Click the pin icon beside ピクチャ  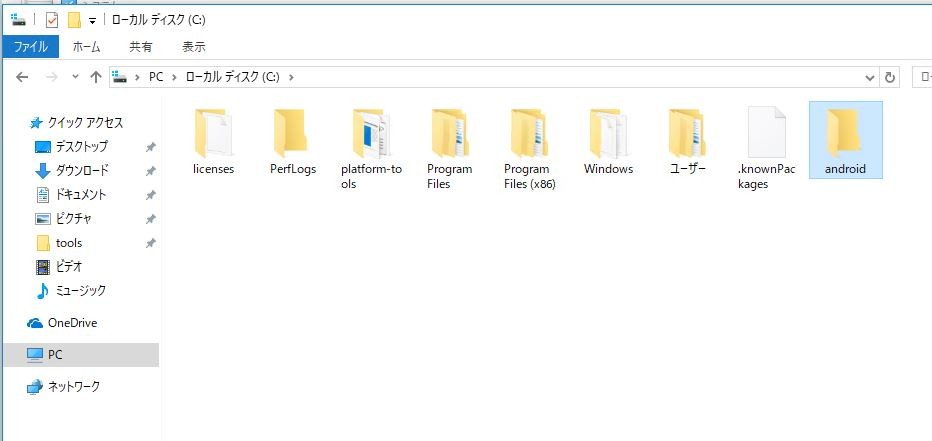pos(150,219)
